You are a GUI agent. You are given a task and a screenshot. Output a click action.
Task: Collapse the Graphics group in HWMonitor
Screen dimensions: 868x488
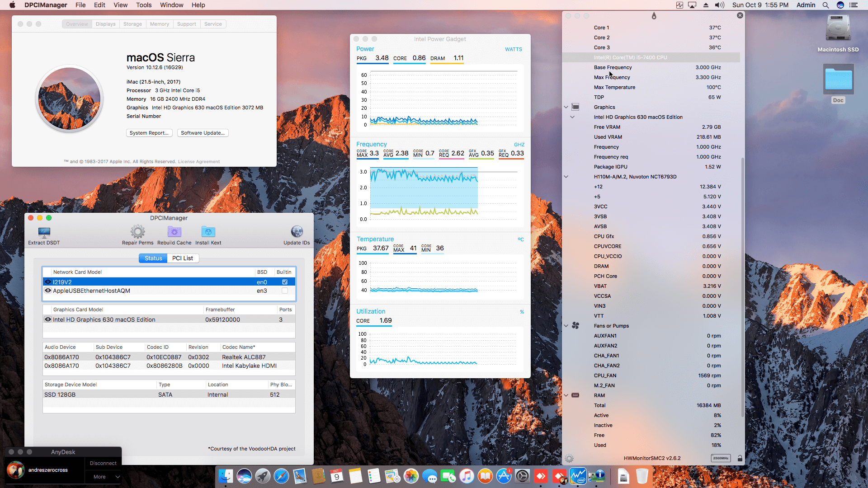tap(566, 107)
